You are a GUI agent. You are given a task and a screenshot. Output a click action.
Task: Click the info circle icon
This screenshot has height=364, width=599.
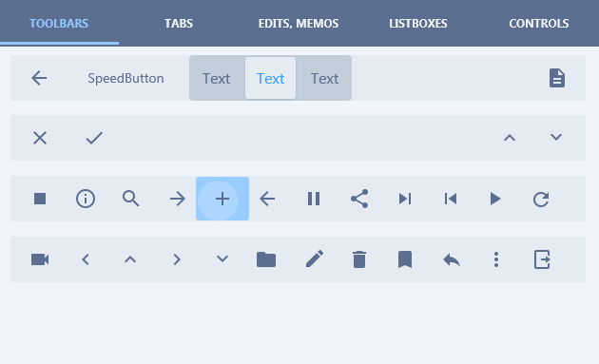86,199
